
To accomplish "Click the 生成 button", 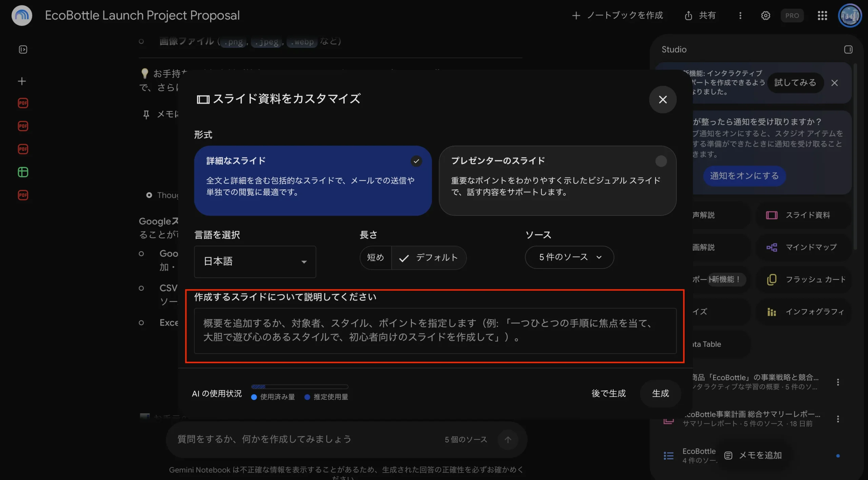I will [660, 393].
